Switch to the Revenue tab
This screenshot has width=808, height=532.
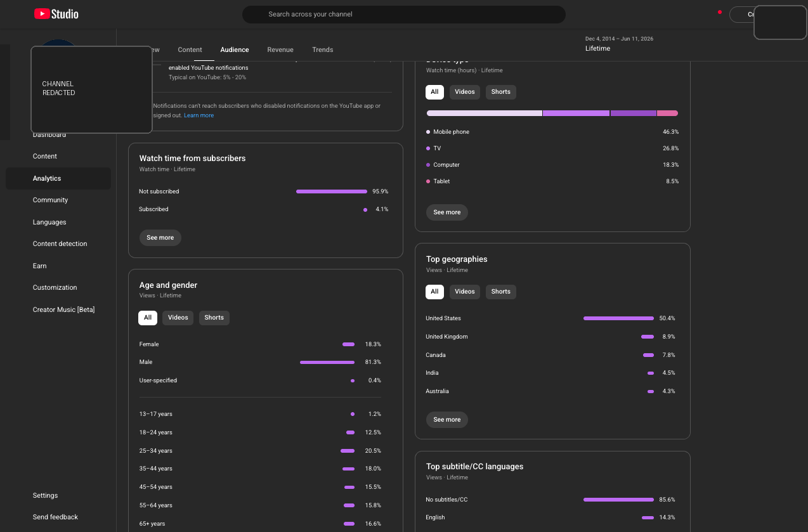[280, 49]
